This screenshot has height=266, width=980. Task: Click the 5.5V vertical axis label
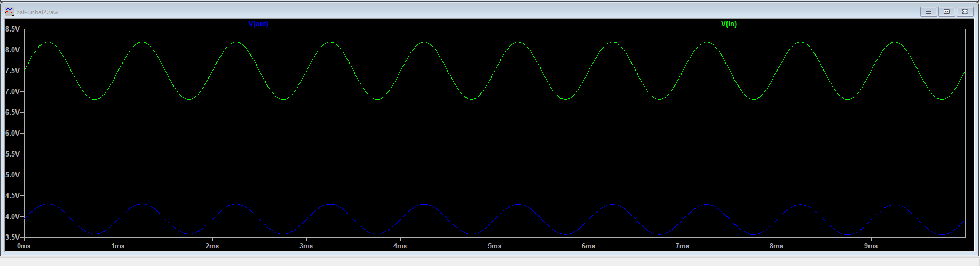pyautogui.click(x=12, y=154)
